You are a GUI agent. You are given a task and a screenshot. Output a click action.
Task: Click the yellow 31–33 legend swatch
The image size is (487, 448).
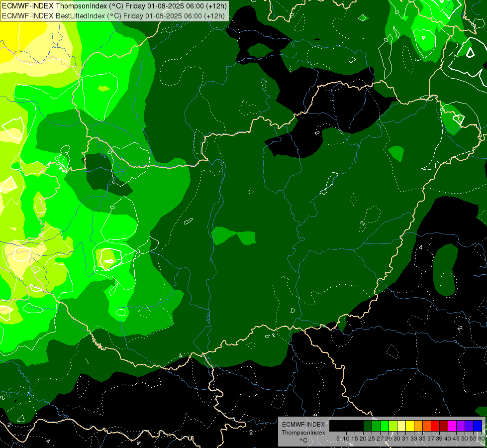[410, 426]
